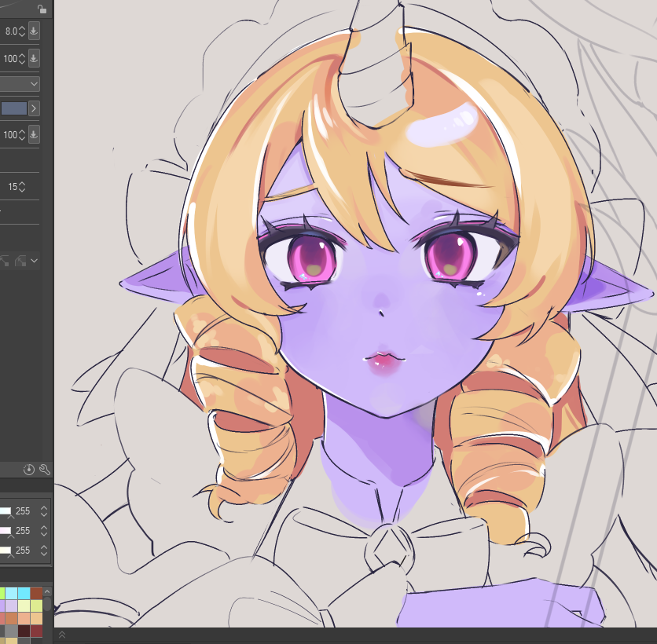The width and height of the screenshot is (657, 644).
Task: Select the pale yellow palette swatch
Action: [24, 606]
